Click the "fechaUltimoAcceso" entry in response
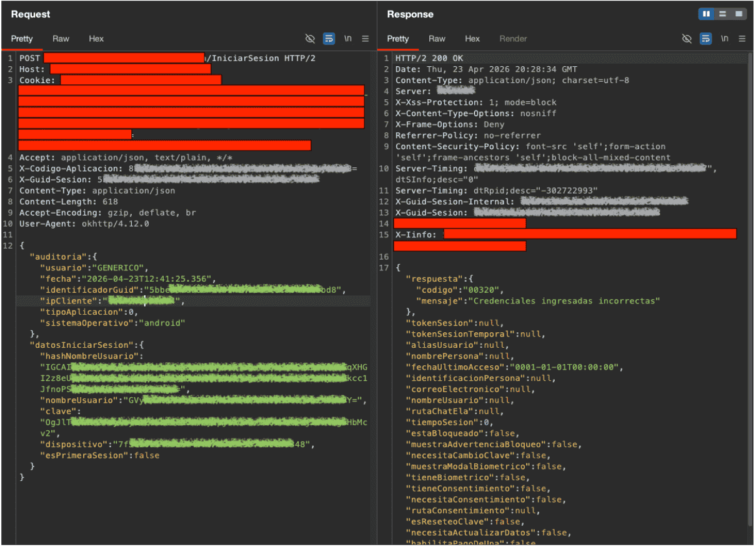Image resolution: width=756 pixels, height=547 pixels. coord(514,367)
